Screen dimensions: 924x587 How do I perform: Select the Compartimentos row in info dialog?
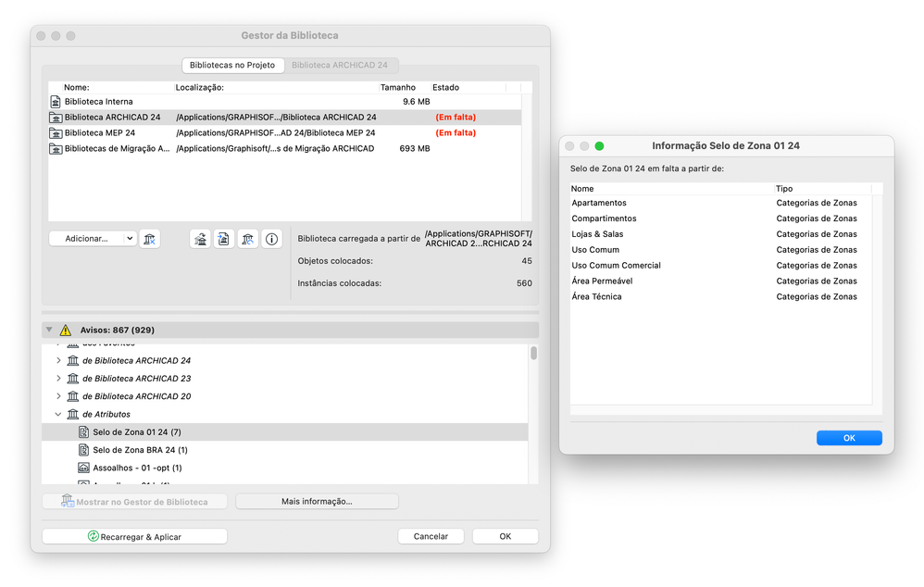(720, 219)
